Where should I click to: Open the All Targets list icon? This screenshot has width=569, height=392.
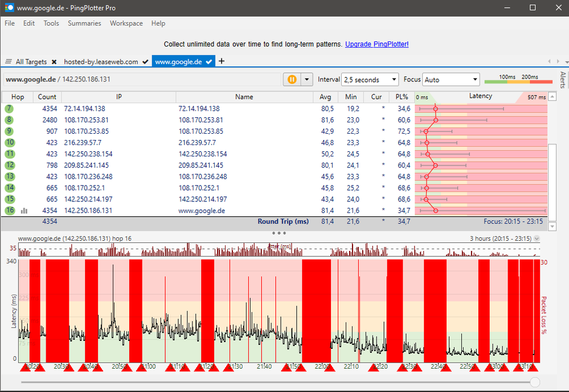pyautogui.click(x=9, y=61)
